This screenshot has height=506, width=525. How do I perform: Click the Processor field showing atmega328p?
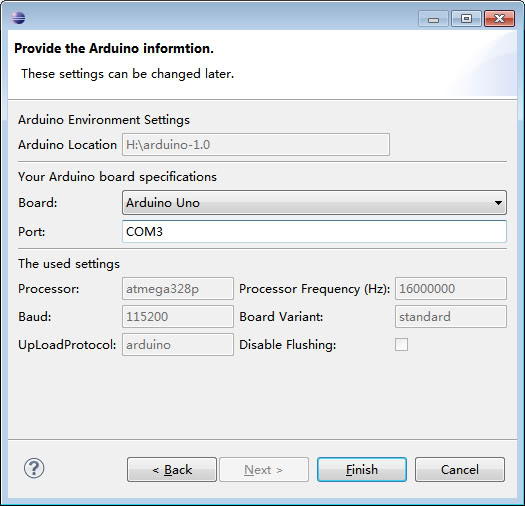178,288
